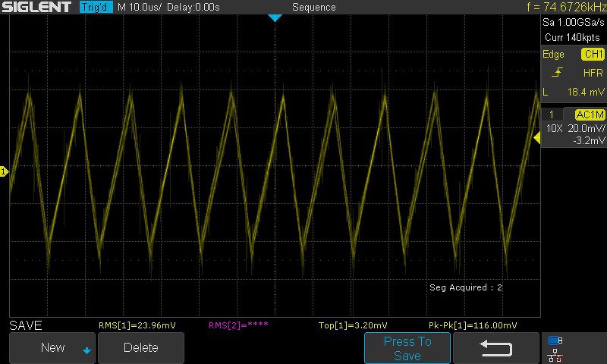Click the return back arrow button
607x364 pixels.
(496, 348)
